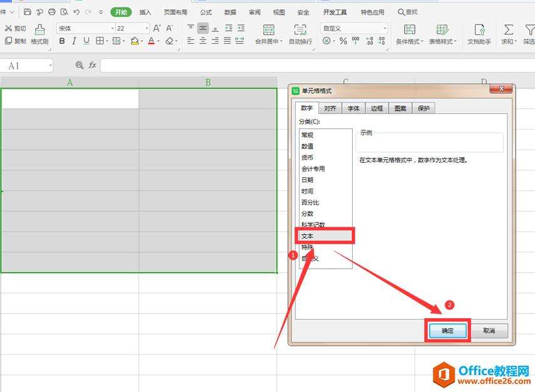The image size is (535, 392).
Task: Toggle auto wrap text (自动换行)
Action: click(x=300, y=34)
